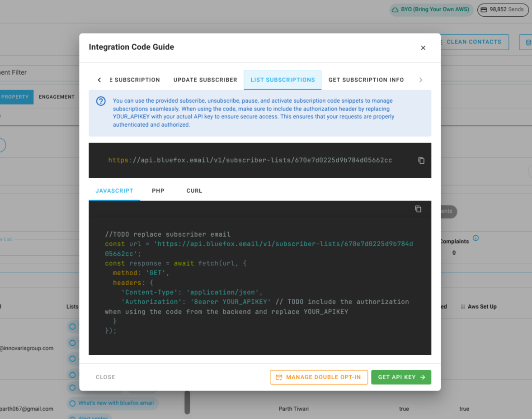The width and height of the screenshot is (532, 419).
Task: Click the Close text button in the dialog footer
Action: [x=105, y=377]
